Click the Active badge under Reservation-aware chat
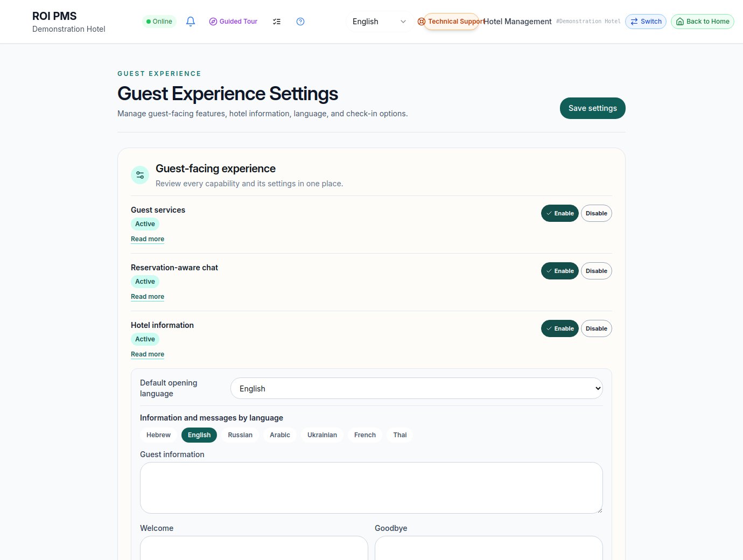The image size is (743, 560). point(145,282)
